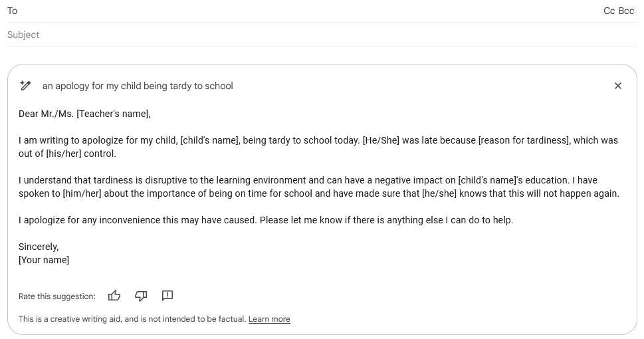Click the Sincerely closing line
This screenshot has width=644, height=339.
click(x=39, y=247)
